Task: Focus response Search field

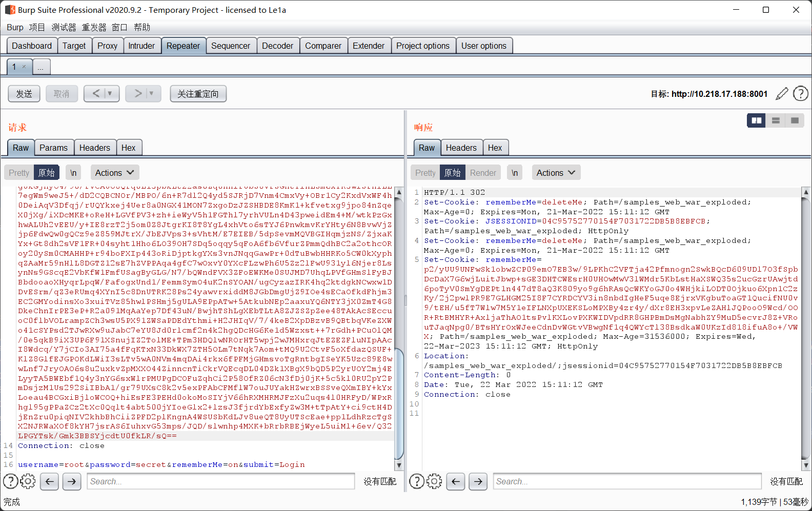Action: pos(627,481)
